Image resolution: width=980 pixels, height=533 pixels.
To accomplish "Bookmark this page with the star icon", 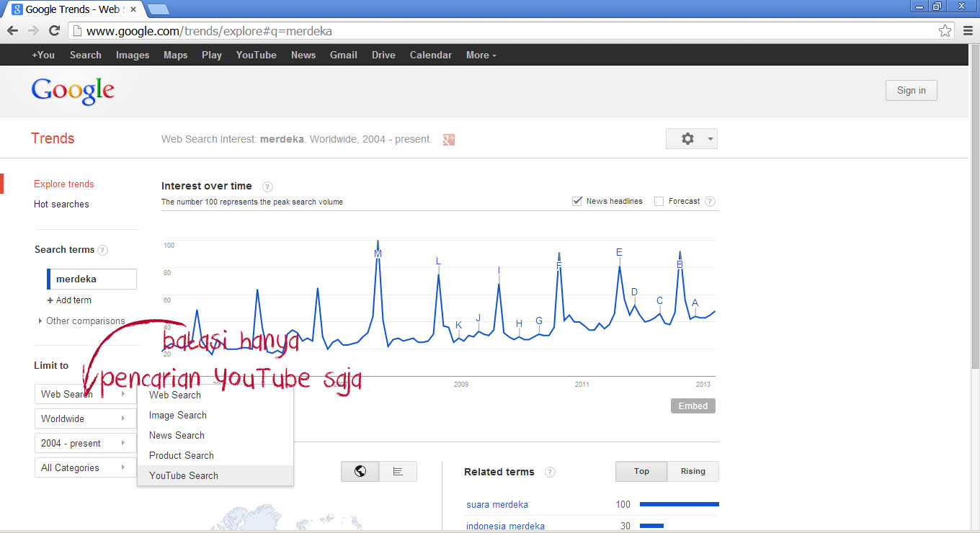I will [945, 31].
